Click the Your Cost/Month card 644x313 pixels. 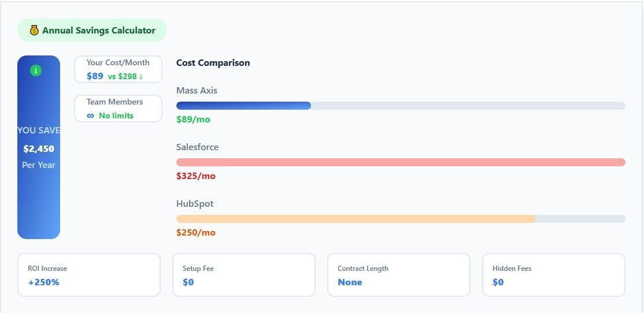118,69
